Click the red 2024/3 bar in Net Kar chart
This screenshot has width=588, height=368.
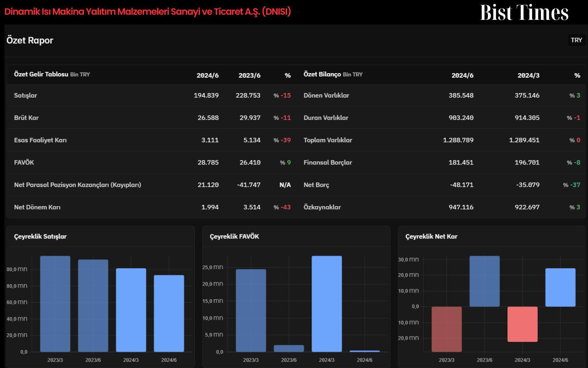[x=523, y=324]
